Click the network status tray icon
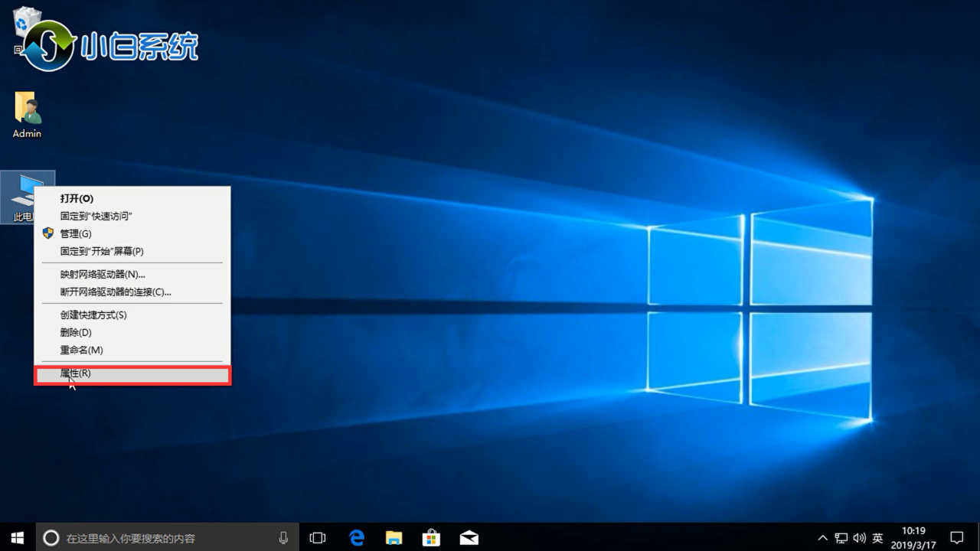This screenshot has width=980, height=551. point(841,538)
